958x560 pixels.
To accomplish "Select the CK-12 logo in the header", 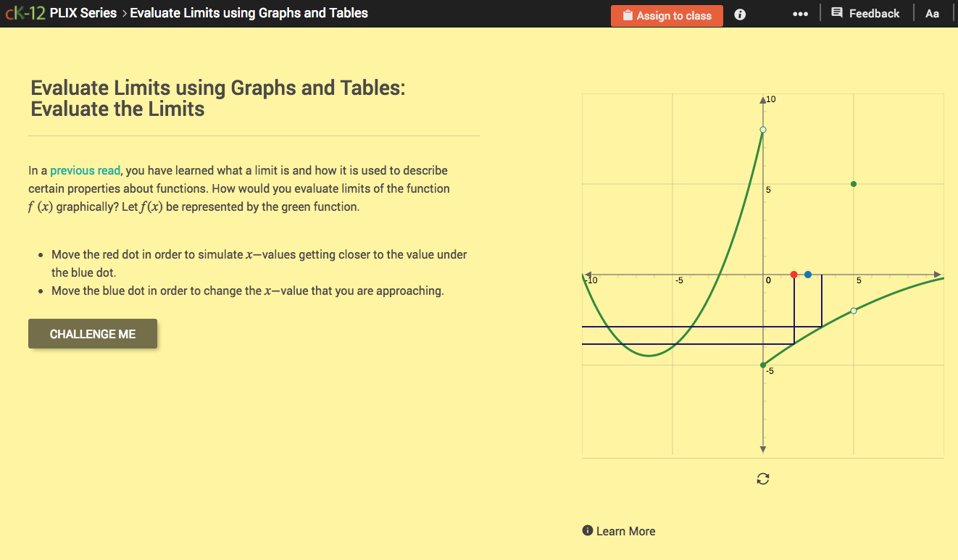I will (28, 12).
